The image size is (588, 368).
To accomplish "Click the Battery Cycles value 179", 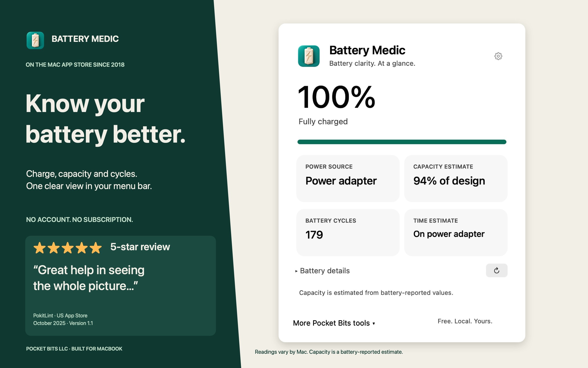I will [314, 235].
